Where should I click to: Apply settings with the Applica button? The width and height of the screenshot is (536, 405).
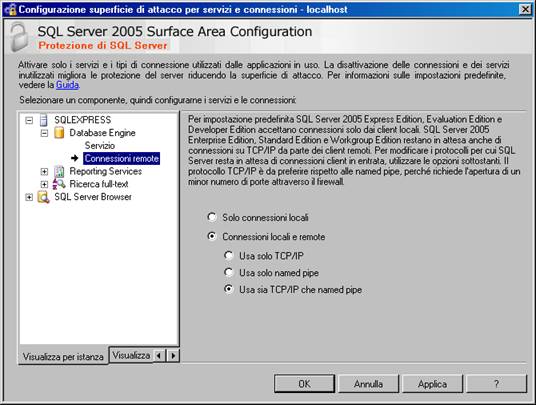(432, 384)
